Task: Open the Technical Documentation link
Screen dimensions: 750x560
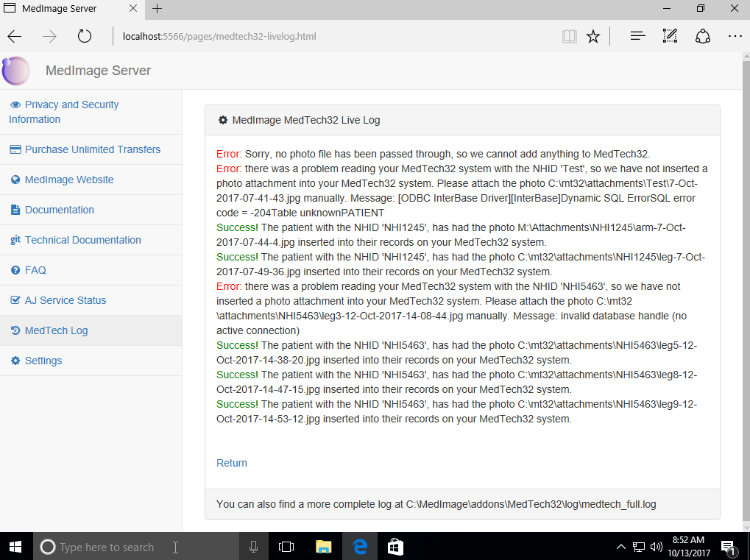Action: pyautogui.click(x=82, y=240)
